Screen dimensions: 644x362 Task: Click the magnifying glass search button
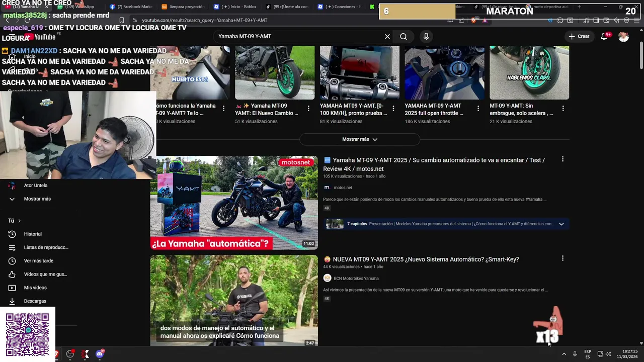(404, 36)
